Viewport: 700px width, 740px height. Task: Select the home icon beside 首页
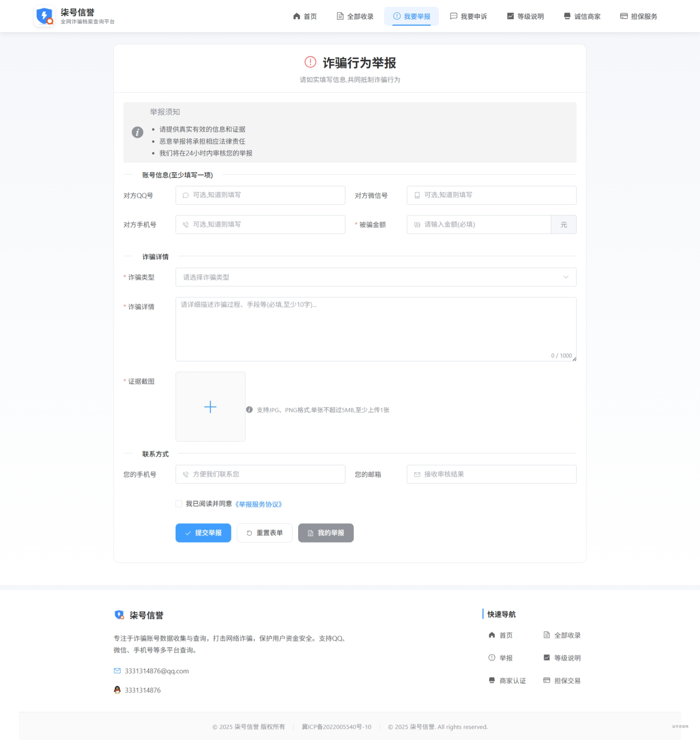(x=296, y=16)
